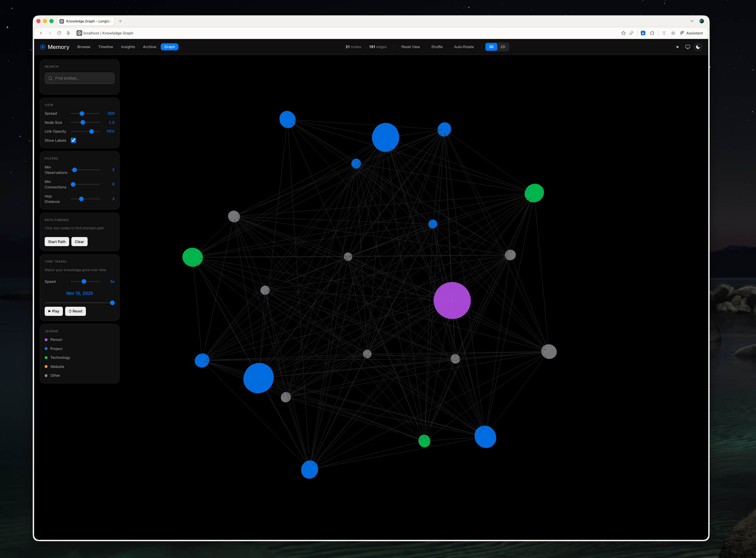The height and width of the screenshot is (558, 756).
Task: Click the copy link icon in the toolbar
Action: 632,33
